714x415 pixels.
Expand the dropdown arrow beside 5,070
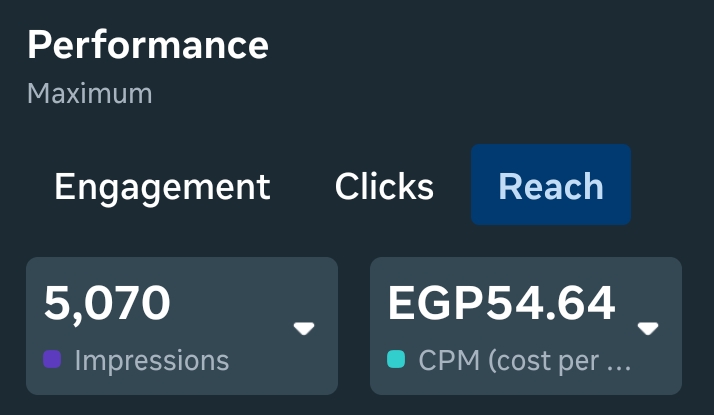tap(304, 328)
